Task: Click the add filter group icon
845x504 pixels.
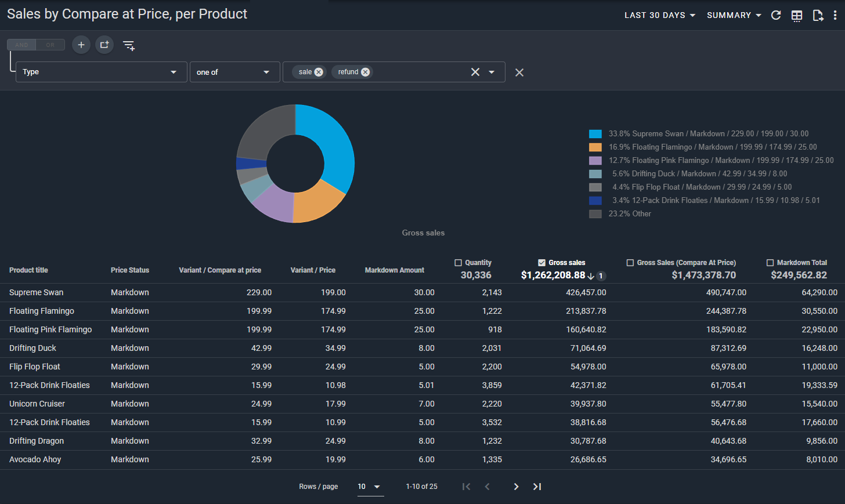Action: click(x=104, y=45)
